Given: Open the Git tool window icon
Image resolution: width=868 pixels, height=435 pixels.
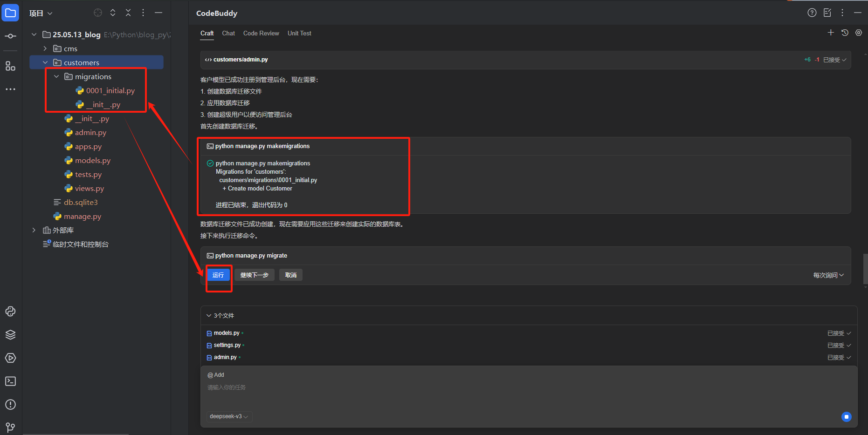Looking at the screenshot, I should (x=10, y=427).
